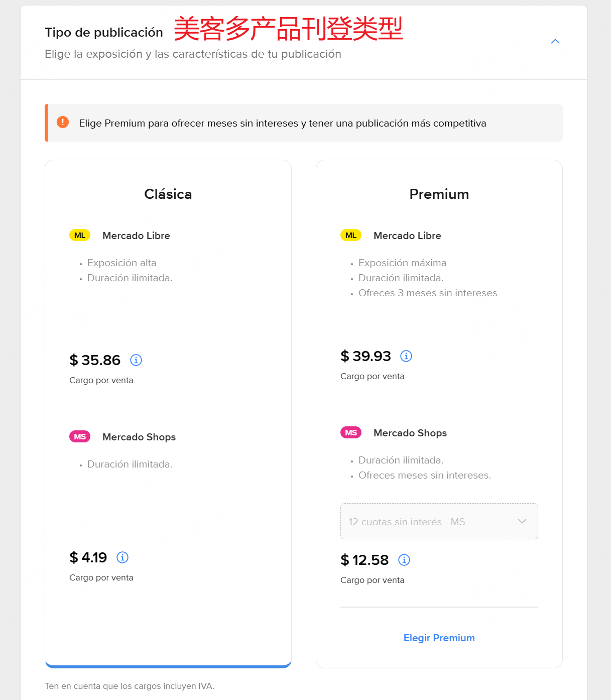The height and width of the screenshot is (700, 611).
Task: Click Mercado Shops label in Premium card
Action: pyautogui.click(x=410, y=433)
